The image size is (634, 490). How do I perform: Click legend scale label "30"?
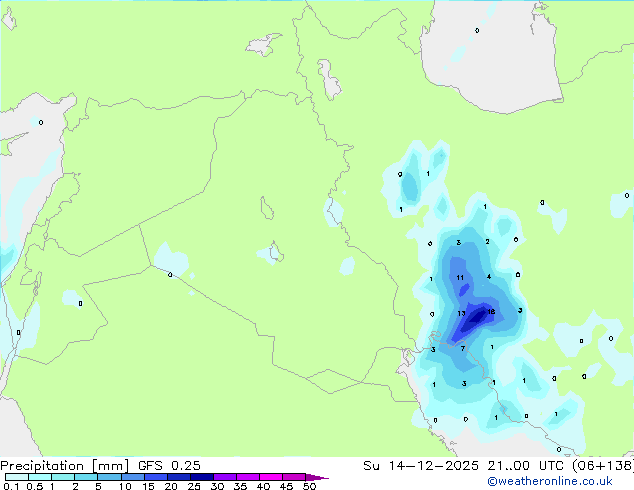(x=217, y=486)
